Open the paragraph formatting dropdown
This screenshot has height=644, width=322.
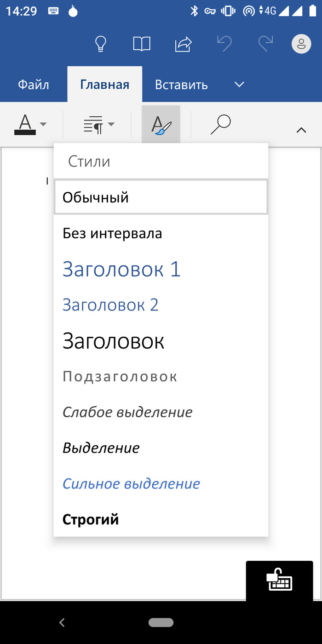click(99, 124)
